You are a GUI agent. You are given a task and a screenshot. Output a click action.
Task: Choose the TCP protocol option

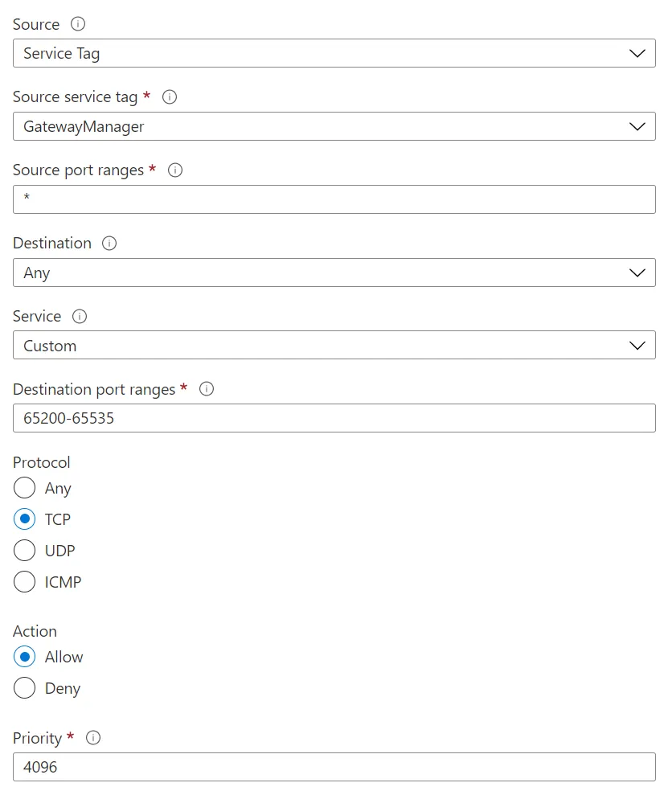(25, 519)
